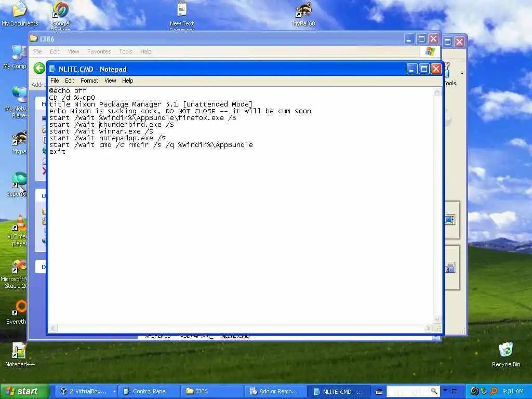Select the Mypal raccoon shortcut on left edge
The height and width of the screenshot is (399, 532).
[19, 142]
